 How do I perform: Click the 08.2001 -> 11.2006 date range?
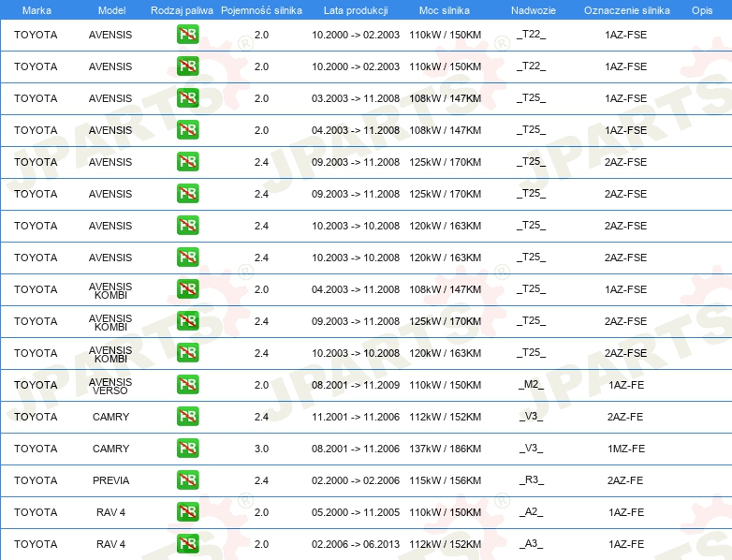coord(356,449)
